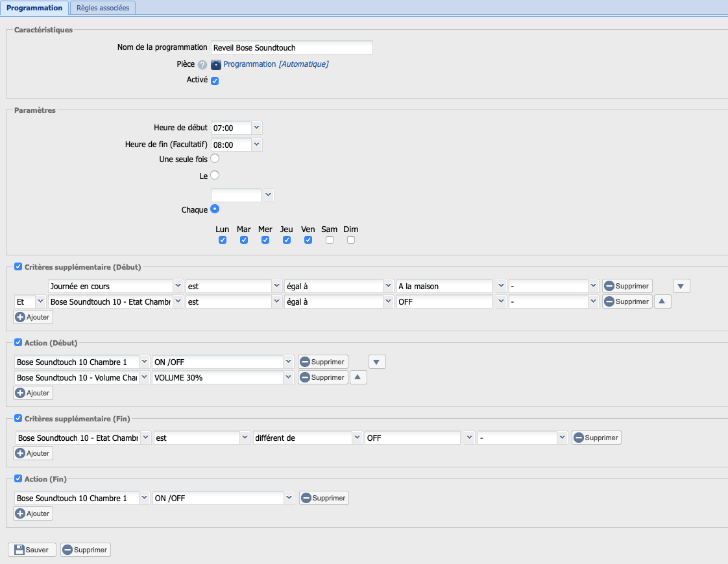Add a new start criterion with Ajouter
Image resolution: width=728 pixels, height=564 pixels.
tap(33, 317)
